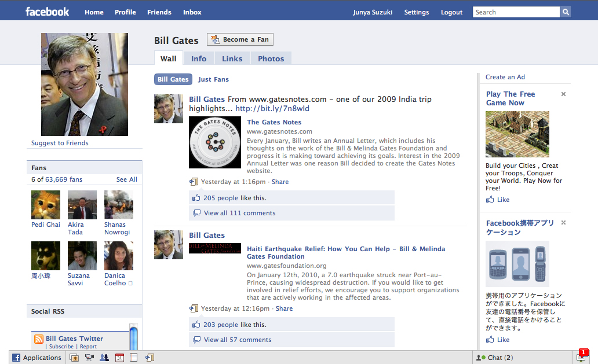Viewport: 598px width, 364px height.
Task: Open Video camera icon in bottom bar
Action: point(89,358)
